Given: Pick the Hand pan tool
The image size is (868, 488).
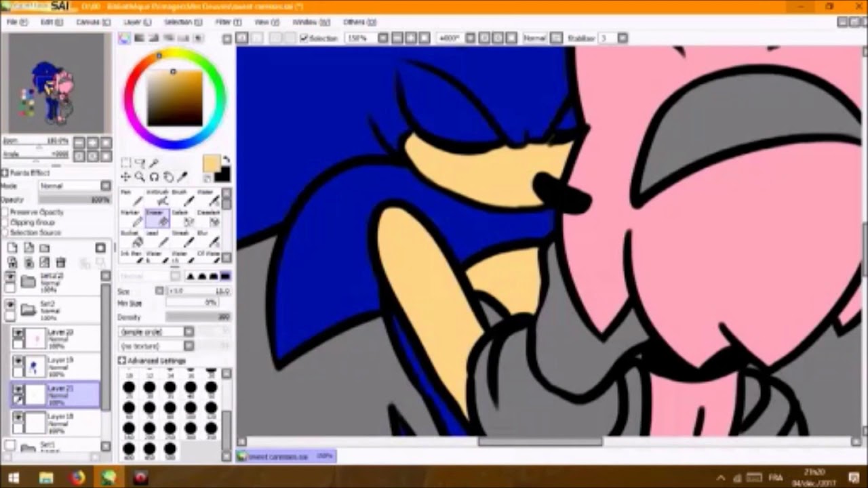Looking at the screenshot, I should point(167,177).
